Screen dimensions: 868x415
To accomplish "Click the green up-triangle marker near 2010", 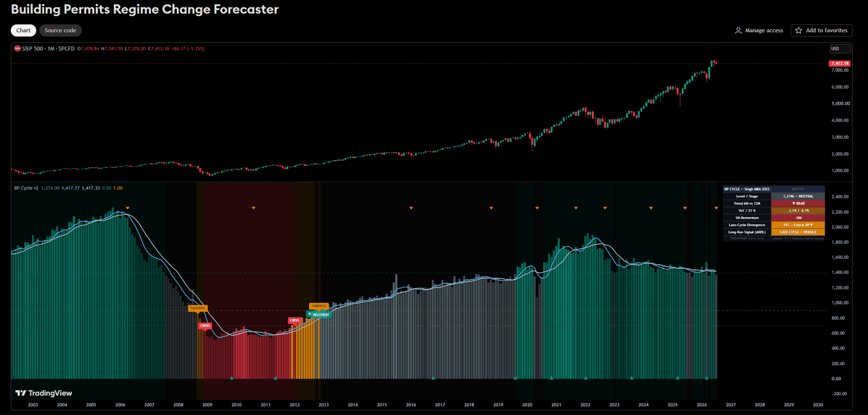I will click(231, 378).
